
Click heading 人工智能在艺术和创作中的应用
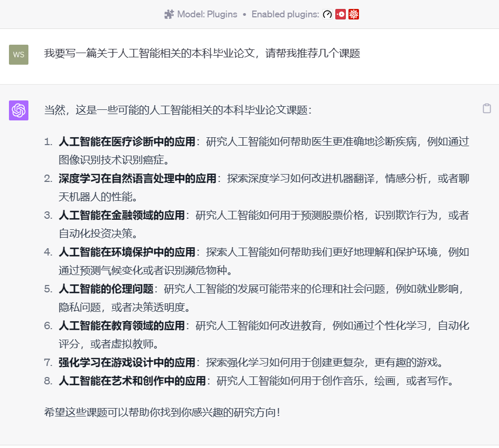tap(132, 381)
